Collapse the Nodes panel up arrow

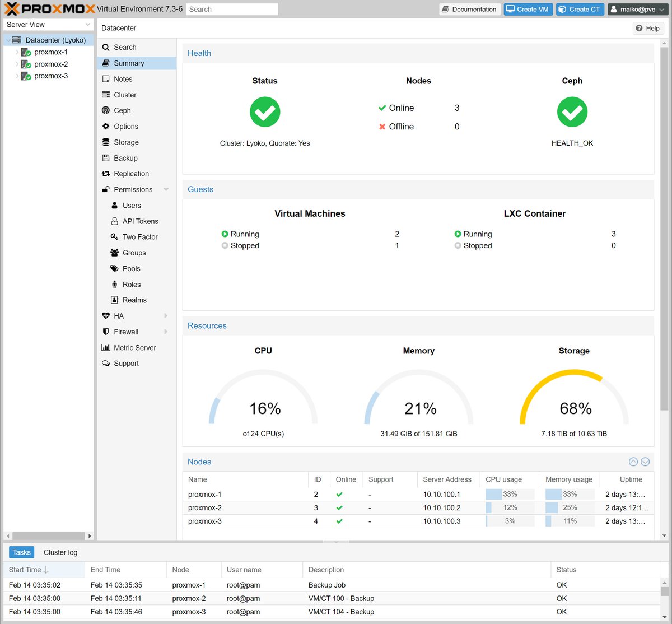point(633,462)
